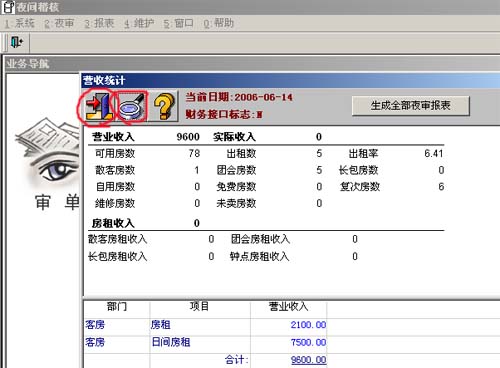
Task: Click the 合计: label
Action: pyautogui.click(x=236, y=360)
